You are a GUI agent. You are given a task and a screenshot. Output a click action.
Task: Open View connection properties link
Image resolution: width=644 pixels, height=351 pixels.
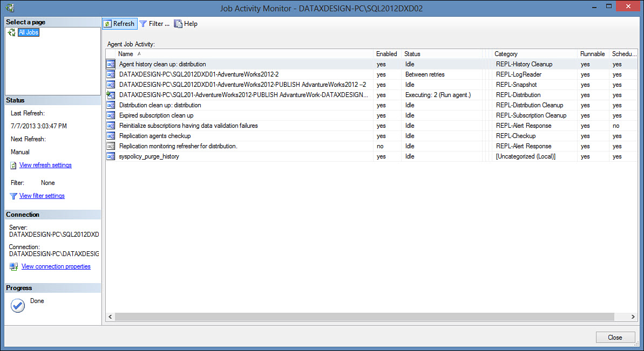coord(56,266)
